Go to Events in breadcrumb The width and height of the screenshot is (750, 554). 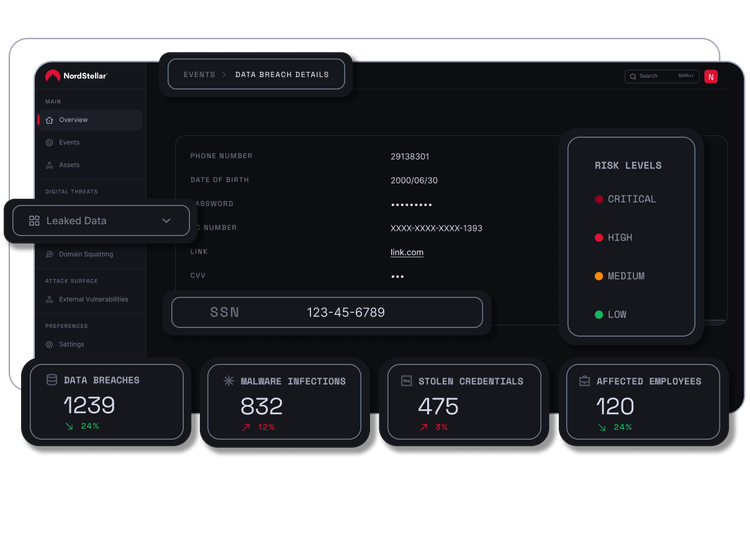click(x=199, y=75)
